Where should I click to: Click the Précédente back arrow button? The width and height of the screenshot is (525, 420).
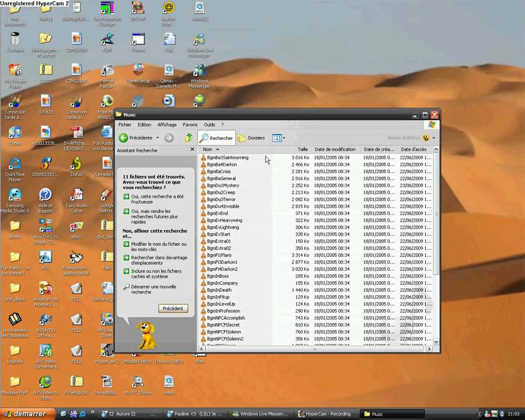coord(136,138)
